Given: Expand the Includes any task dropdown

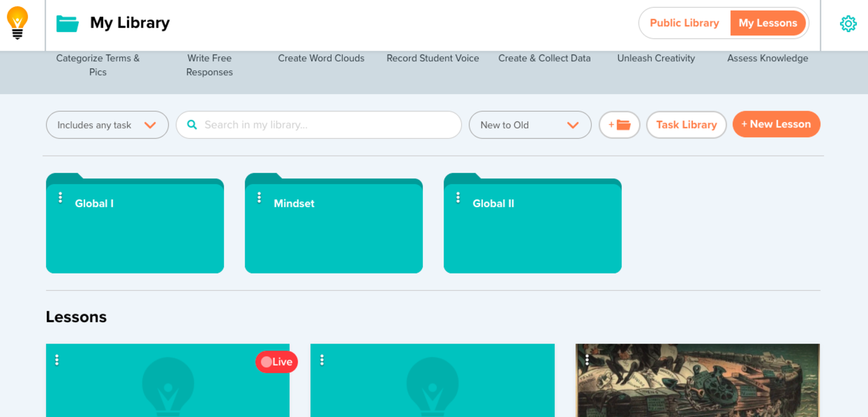Looking at the screenshot, I should coord(107,125).
